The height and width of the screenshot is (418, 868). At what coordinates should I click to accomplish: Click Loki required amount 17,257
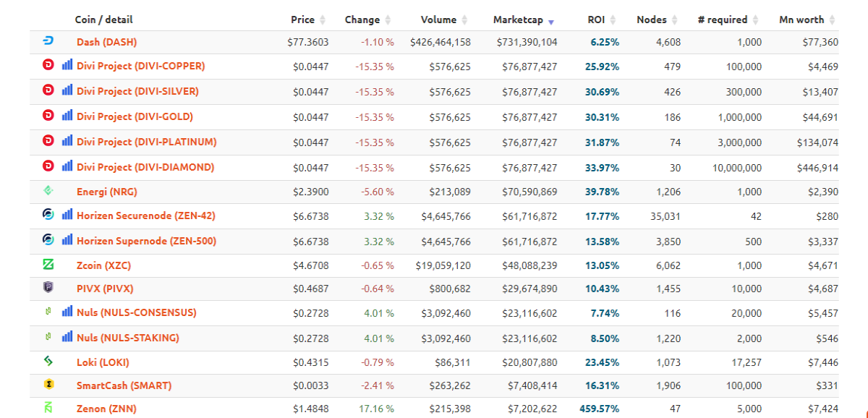(x=746, y=362)
